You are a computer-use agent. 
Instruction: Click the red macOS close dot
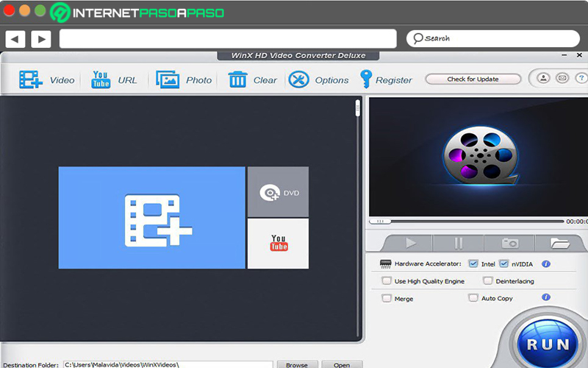9,10
